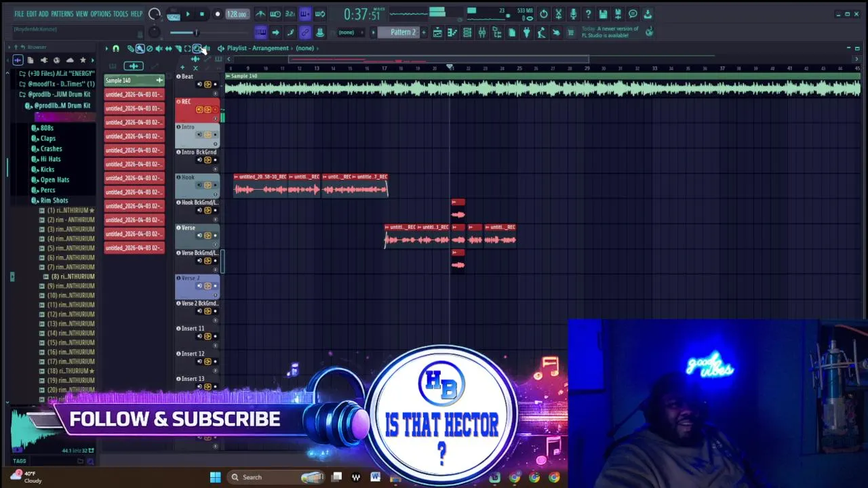Click the taskbar Search box
The image size is (868, 488).
click(277, 477)
